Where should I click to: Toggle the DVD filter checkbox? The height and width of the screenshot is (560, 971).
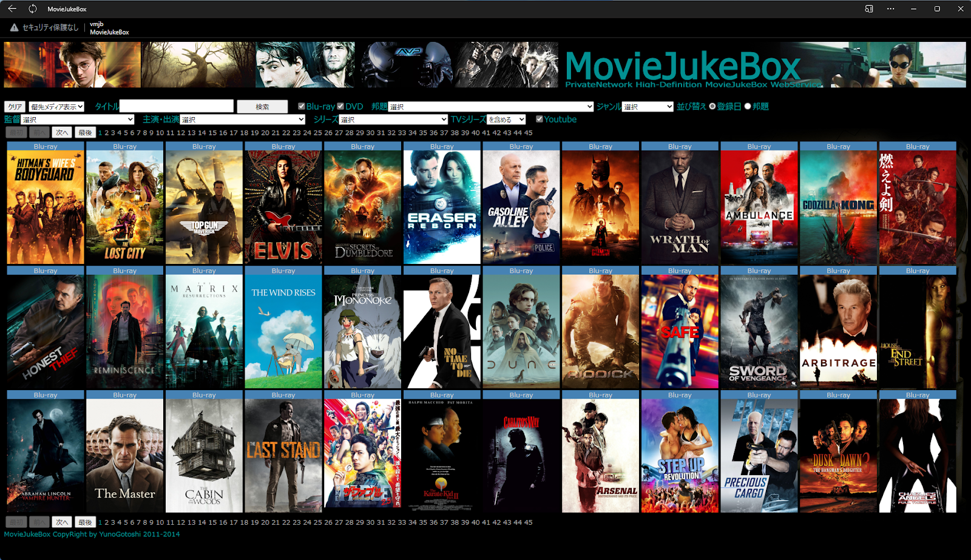coord(340,106)
